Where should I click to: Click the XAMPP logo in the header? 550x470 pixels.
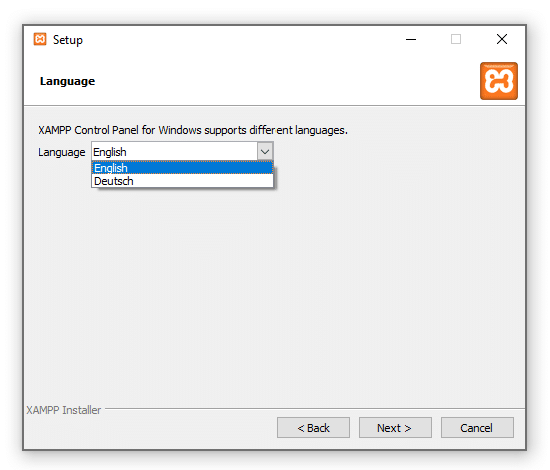498,81
